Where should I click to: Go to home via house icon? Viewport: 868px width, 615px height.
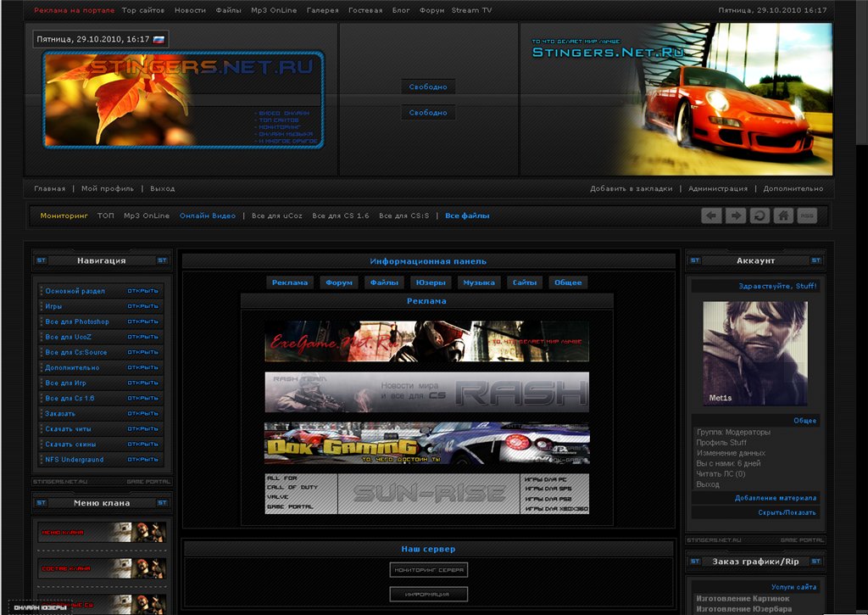[x=783, y=216]
